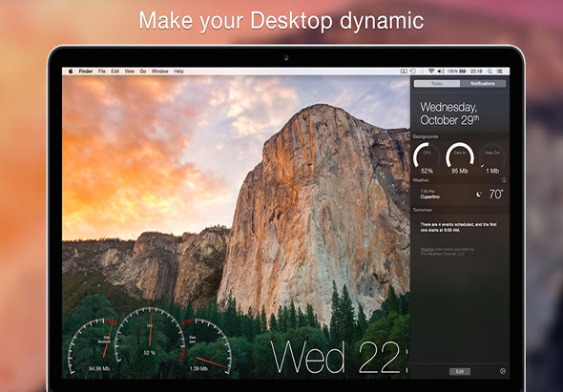Click the volume speaker icon

tap(441, 72)
